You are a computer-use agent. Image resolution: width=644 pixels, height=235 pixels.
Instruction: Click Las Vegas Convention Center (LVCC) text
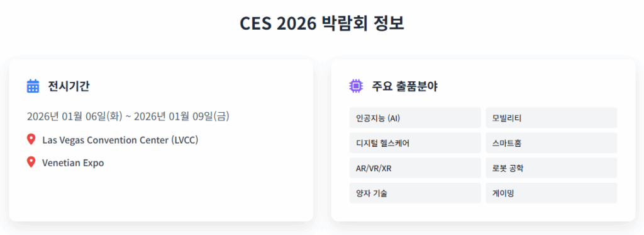click(120, 140)
